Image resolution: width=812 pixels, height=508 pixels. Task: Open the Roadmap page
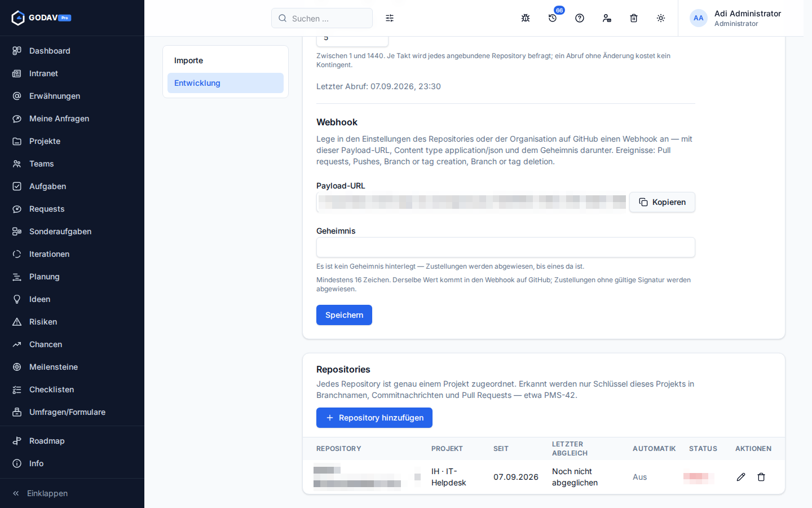pos(72,441)
